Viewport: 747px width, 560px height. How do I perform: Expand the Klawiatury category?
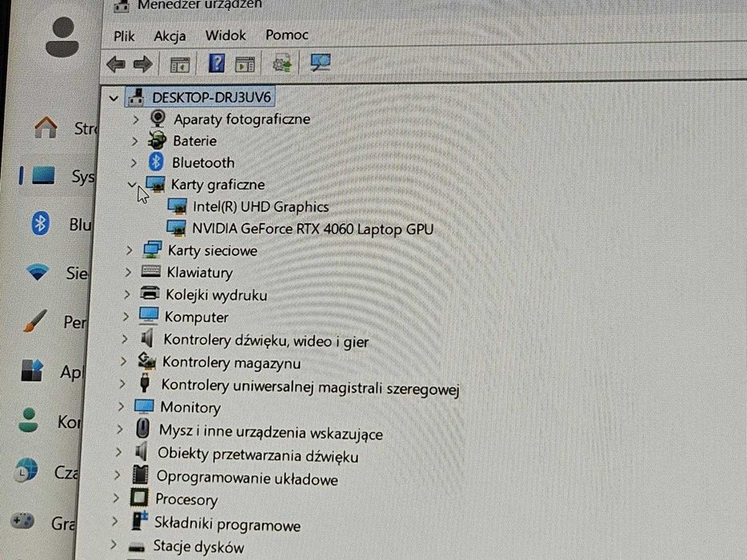pyautogui.click(x=128, y=272)
